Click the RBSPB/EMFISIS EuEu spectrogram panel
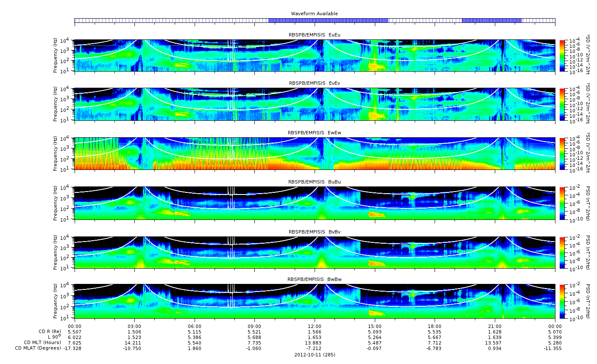The height and width of the screenshot is (364, 597). [315, 56]
